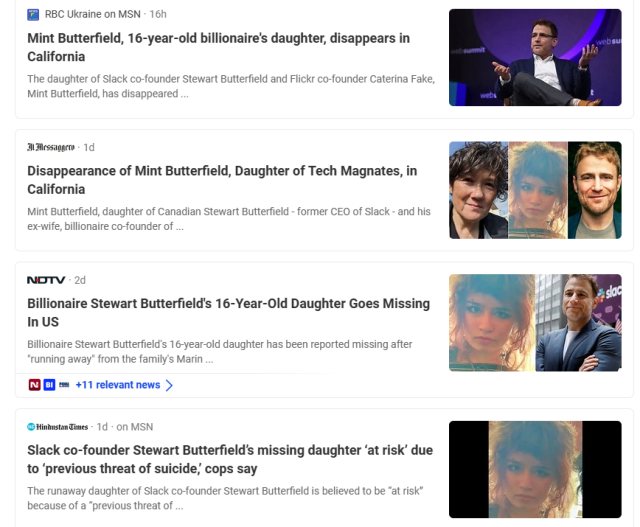
Task: Open the Slack co-founder 'at risk' headline
Action: click(230, 459)
